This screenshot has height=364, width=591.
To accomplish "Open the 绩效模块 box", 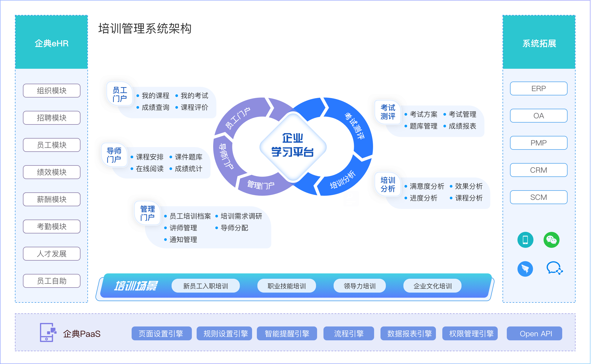I will click(x=52, y=172).
